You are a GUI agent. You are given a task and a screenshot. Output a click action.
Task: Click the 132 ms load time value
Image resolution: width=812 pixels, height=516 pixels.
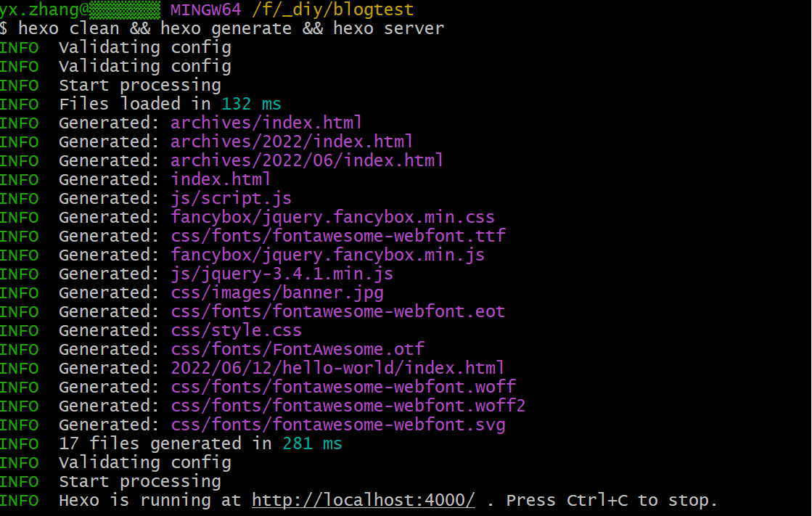[251, 104]
